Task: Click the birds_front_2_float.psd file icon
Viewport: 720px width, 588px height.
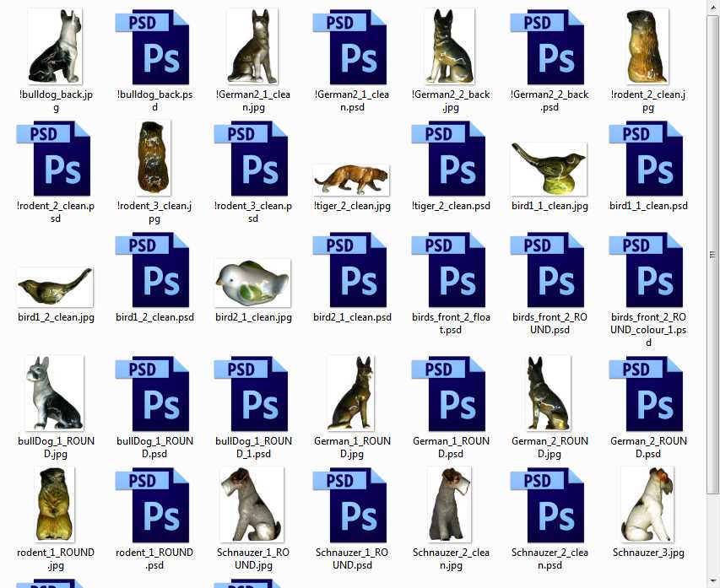Action: [448, 270]
